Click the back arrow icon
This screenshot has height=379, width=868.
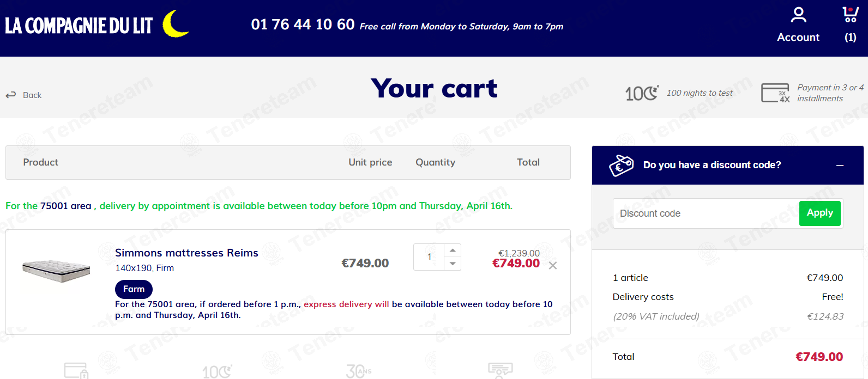pos(11,95)
